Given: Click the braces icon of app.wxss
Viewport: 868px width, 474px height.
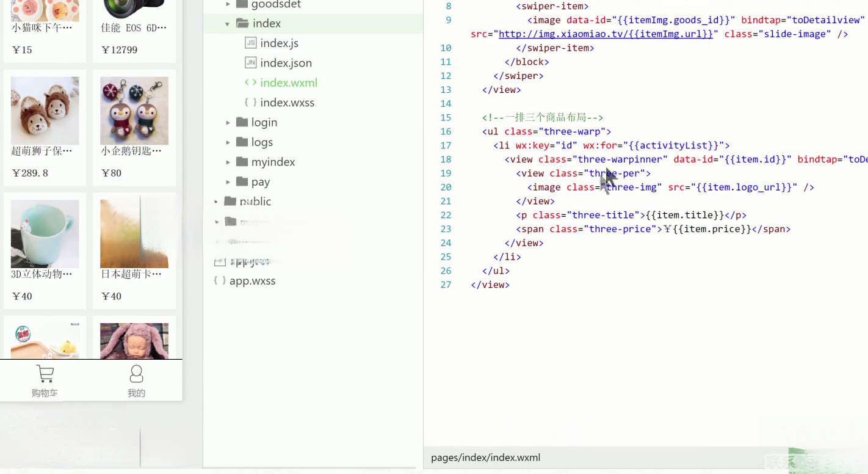Looking at the screenshot, I should click(220, 280).
